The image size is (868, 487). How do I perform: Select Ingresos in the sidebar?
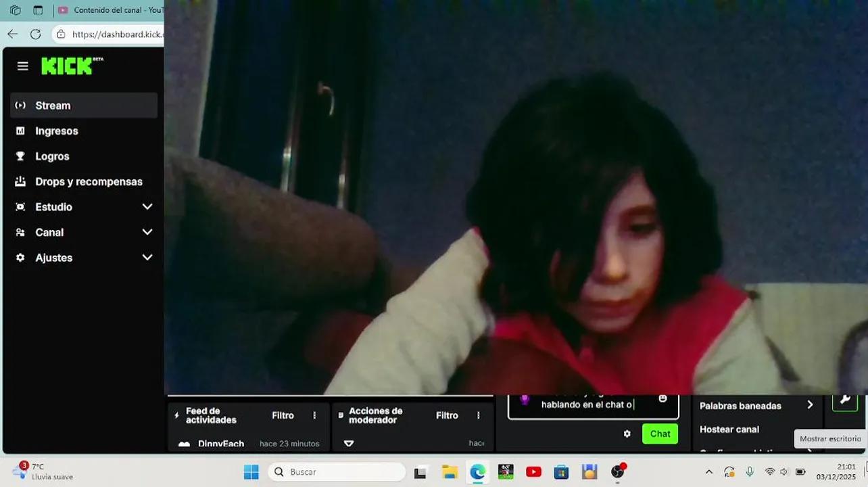pyautogui.click(x=58, y=131)
